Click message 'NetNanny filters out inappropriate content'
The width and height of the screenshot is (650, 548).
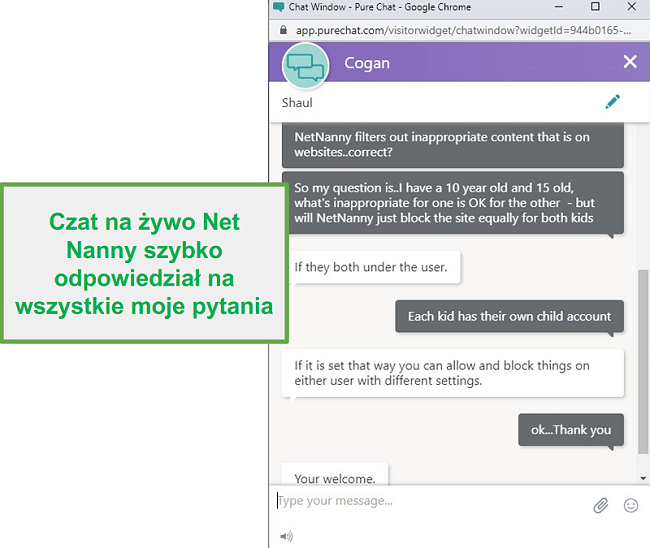453,145
